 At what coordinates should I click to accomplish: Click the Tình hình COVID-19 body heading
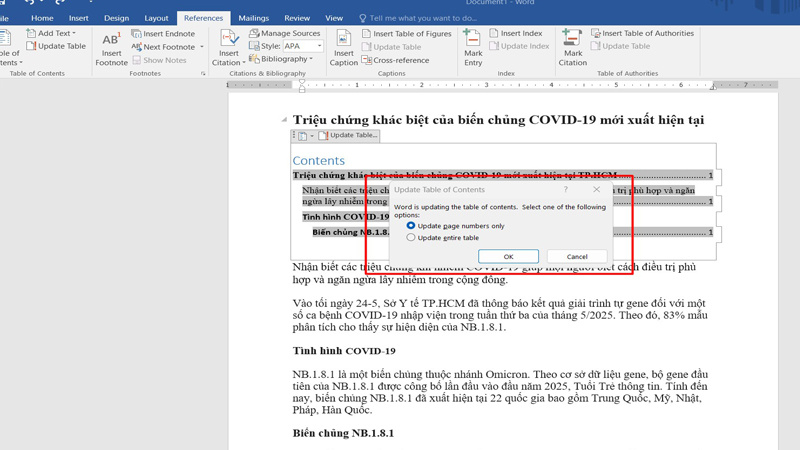pyautogui.click(x=344, y=351)
